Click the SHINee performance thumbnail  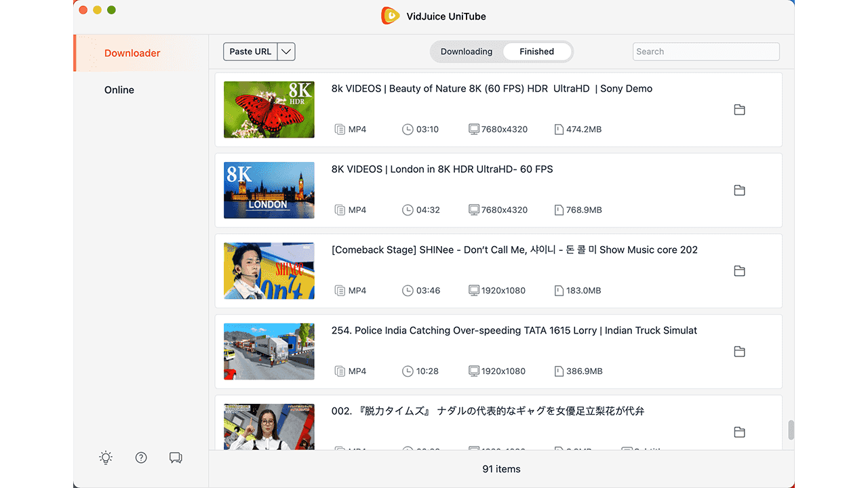click(269, 271)
